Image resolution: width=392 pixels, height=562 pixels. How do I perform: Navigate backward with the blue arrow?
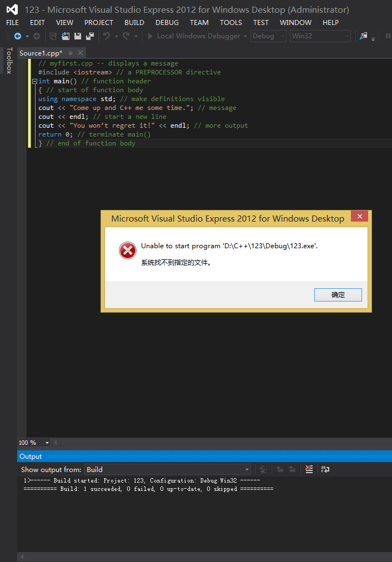pos(18,36)
